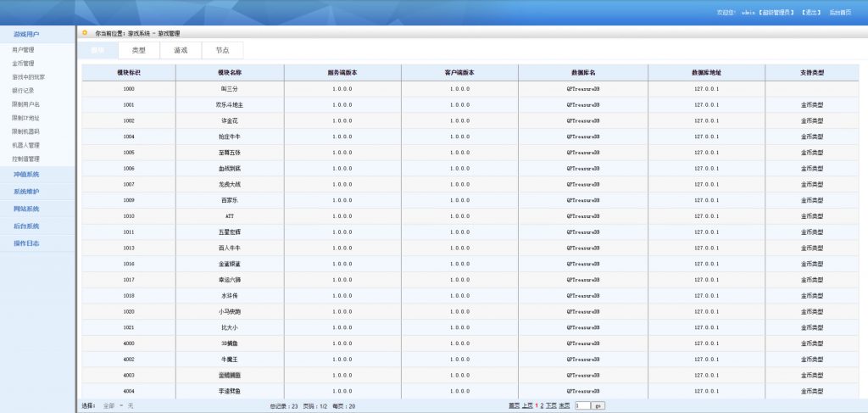Select the 节点 tab
Image resolution: width=868 pixels, height=413 pixels.
tap(222, 51)
